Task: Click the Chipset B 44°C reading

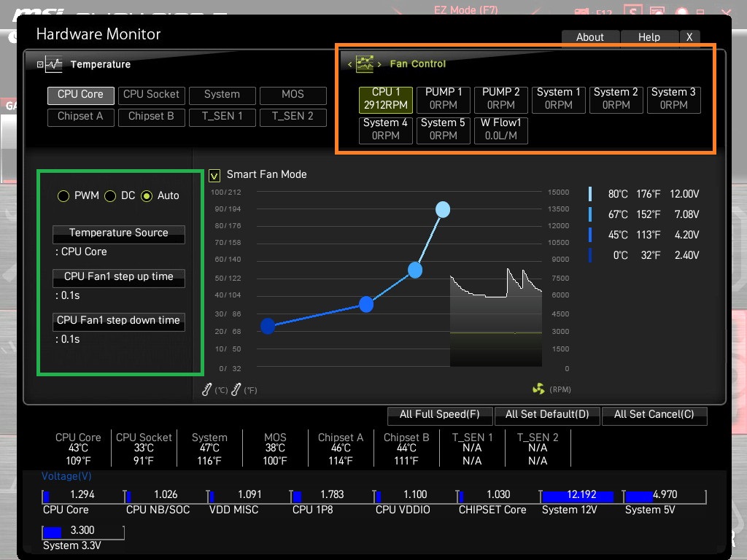Action: [x=406, y=448]
